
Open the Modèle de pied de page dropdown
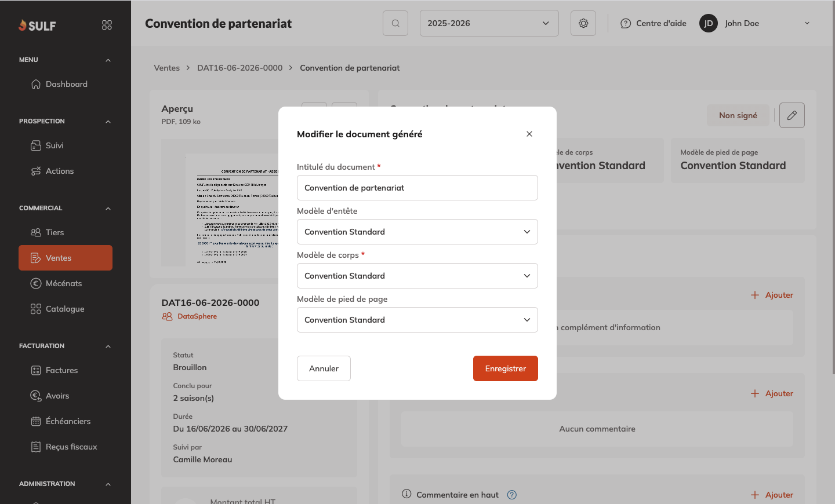[x=418, y=320]
